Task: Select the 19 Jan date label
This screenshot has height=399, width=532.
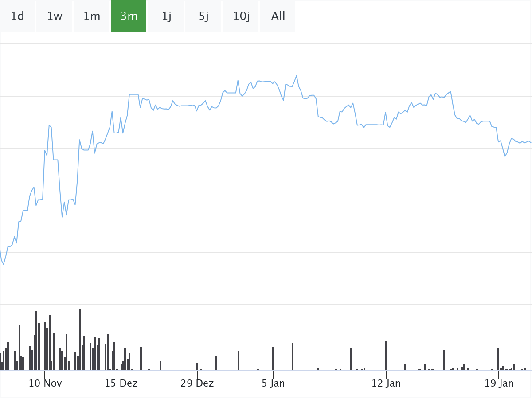Action: [499, 383]
